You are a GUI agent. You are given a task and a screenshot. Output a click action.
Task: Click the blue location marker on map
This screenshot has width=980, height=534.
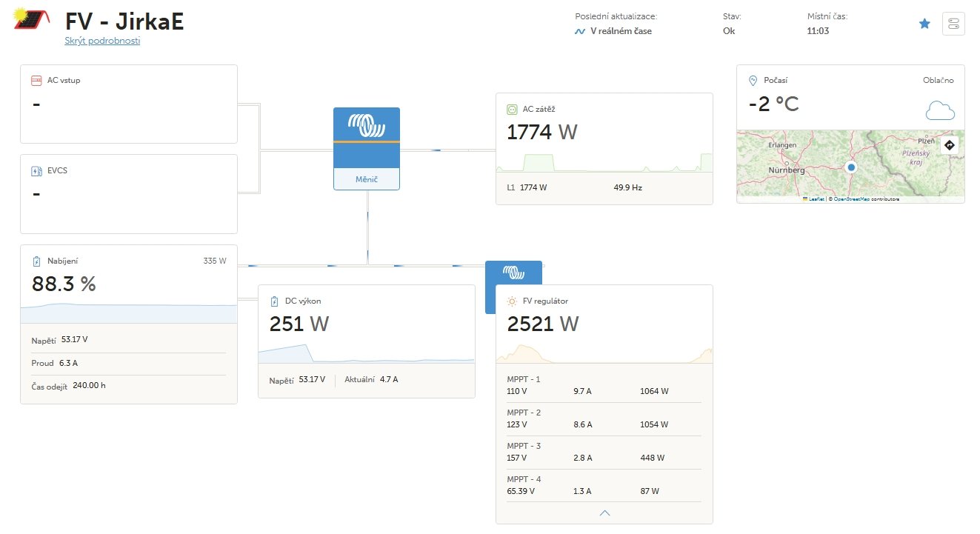coord(851,168)
